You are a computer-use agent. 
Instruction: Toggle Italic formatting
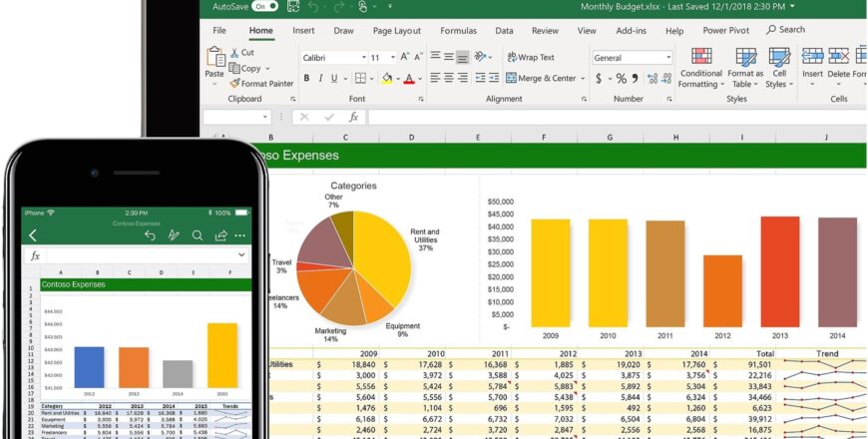pyautogui.click(x=320, y=79)
